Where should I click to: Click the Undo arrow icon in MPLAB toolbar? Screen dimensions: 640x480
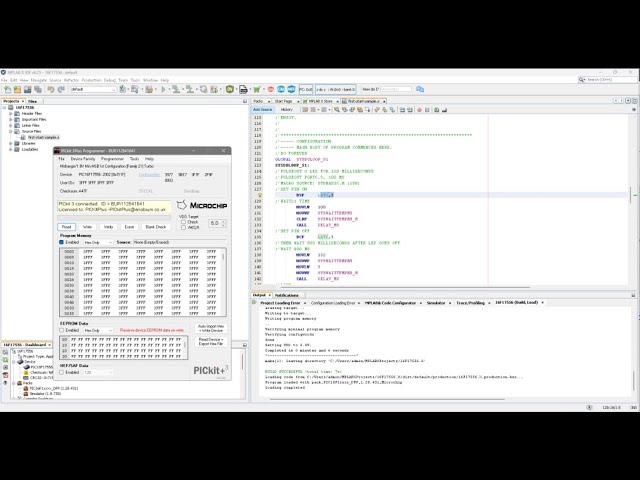[51, 89]
